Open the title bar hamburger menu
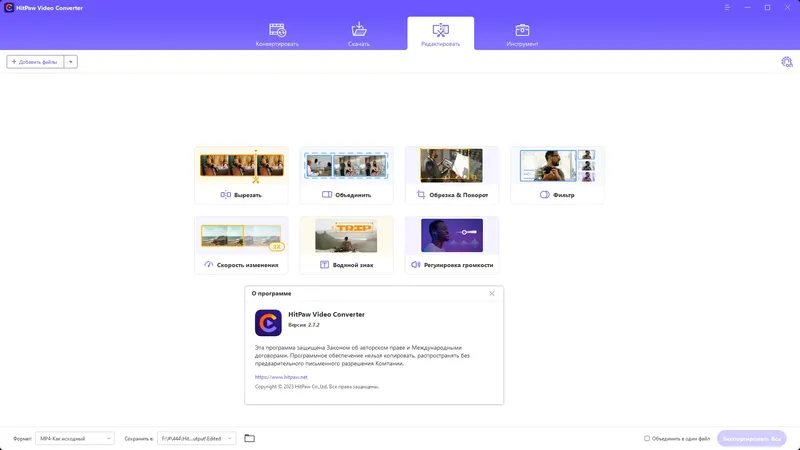The width and height of the screenshot is (800, 450). pyautogui.click(x=727, y=8)
